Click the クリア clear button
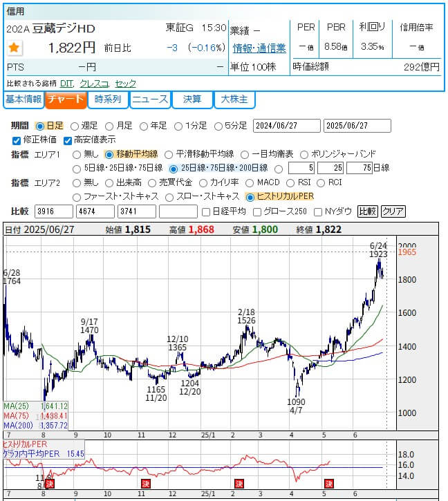This screenshot has height=501, width=448. coord(393,211)
